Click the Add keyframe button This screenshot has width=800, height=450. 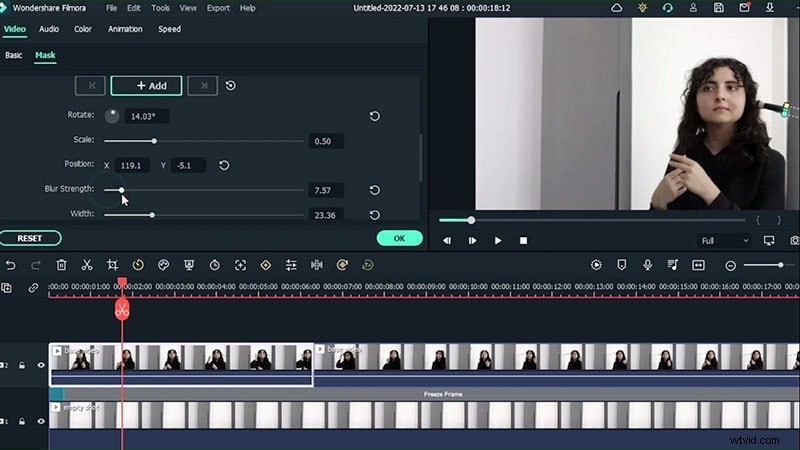[x=146, y=86]
